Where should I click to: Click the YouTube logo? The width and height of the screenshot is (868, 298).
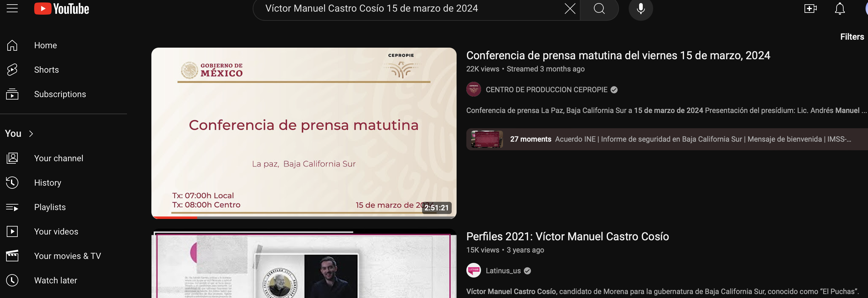point(62,9)
